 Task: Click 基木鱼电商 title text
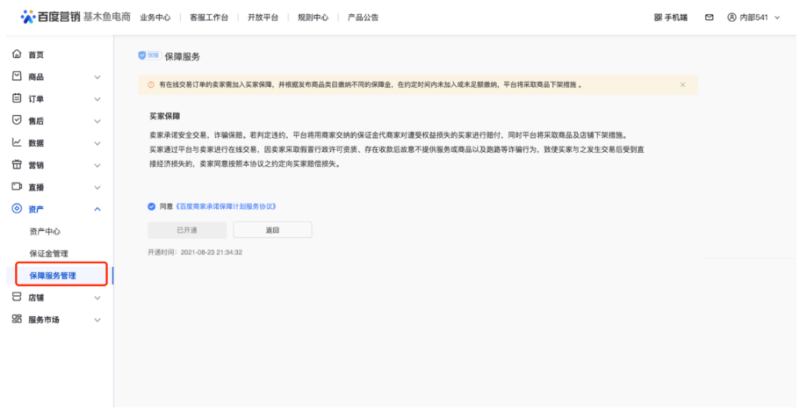pyautogui.click(x=107, y=17)
